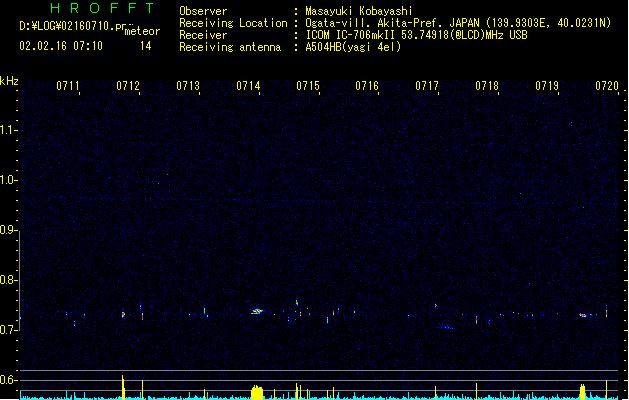Click the Receiving Location label
Viewport: 629px width, 400px height.
pyautogui.click(x=233, y=23)
